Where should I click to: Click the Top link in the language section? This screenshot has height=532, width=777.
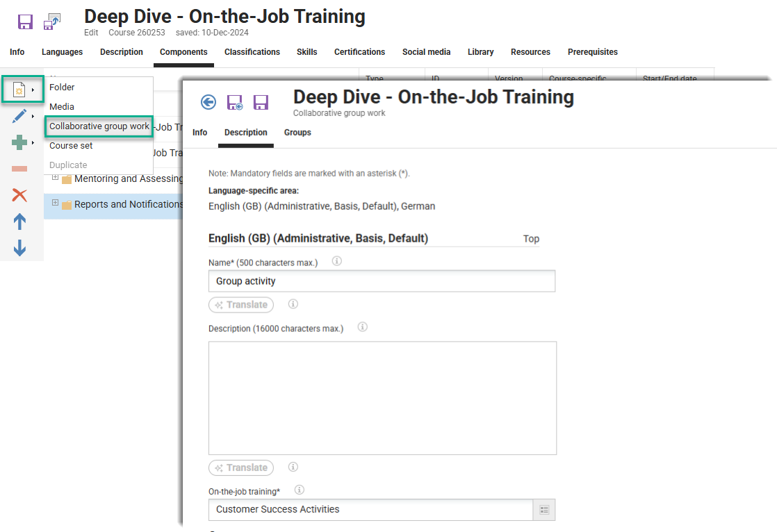click(531, 239)
